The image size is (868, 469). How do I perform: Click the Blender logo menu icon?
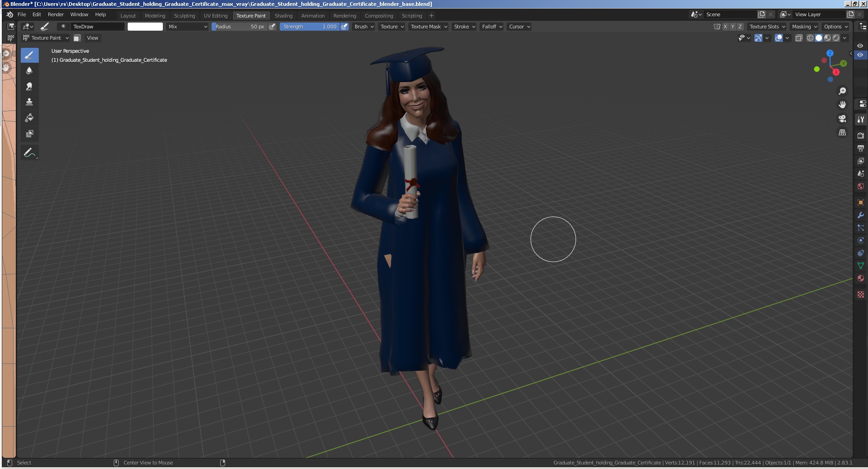[9, 14]
